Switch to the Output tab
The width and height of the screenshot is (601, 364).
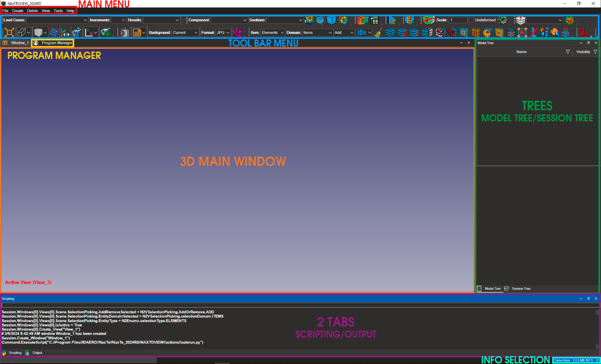[x=37, y=353]
